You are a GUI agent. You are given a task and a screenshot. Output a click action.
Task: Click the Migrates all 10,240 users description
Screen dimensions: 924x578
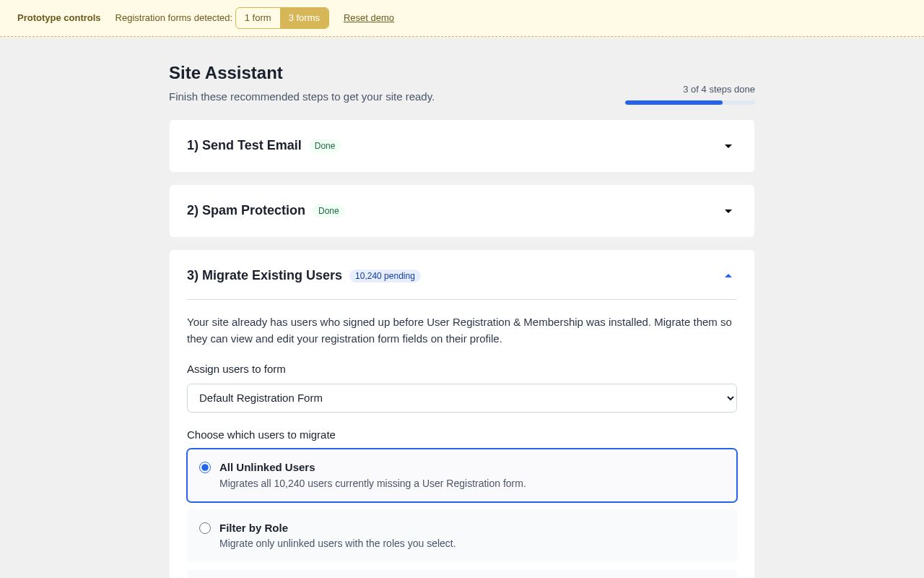372,483
